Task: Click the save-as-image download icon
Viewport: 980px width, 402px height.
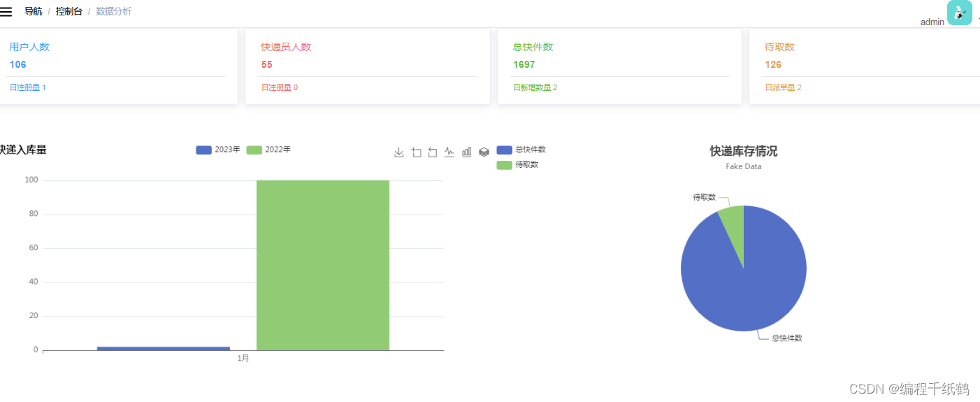Action: [399, 152]
